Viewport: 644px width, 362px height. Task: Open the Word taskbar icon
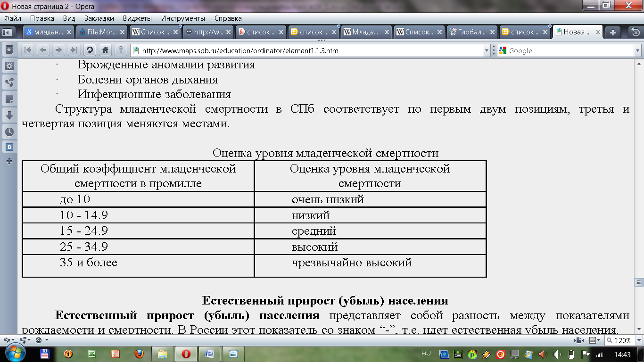210,354
